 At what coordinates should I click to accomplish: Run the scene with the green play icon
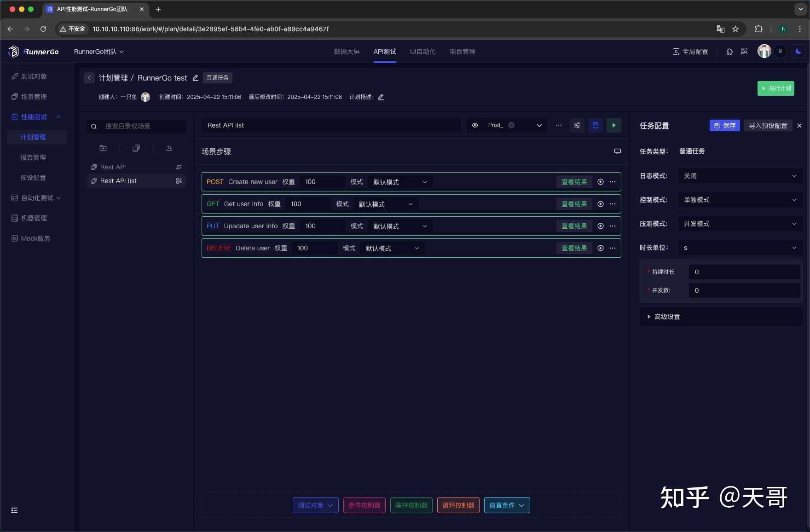(x=613, y=125)
